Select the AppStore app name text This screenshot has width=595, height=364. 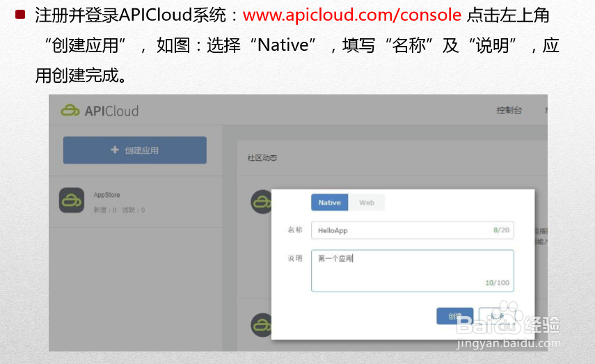tap(106, 195)
